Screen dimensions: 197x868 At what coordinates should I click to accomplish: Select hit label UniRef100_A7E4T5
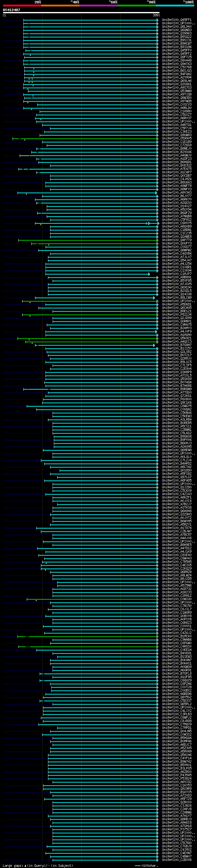[x=177, y=169]
